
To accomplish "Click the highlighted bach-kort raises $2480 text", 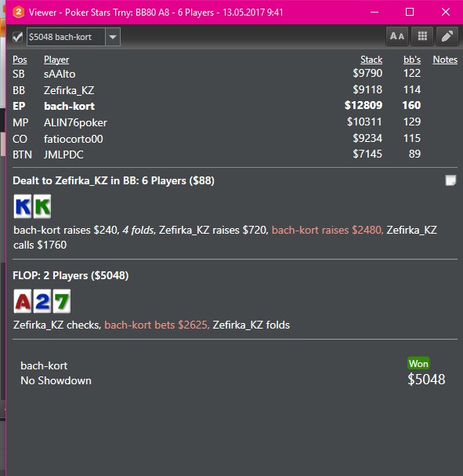I will 327,230.
